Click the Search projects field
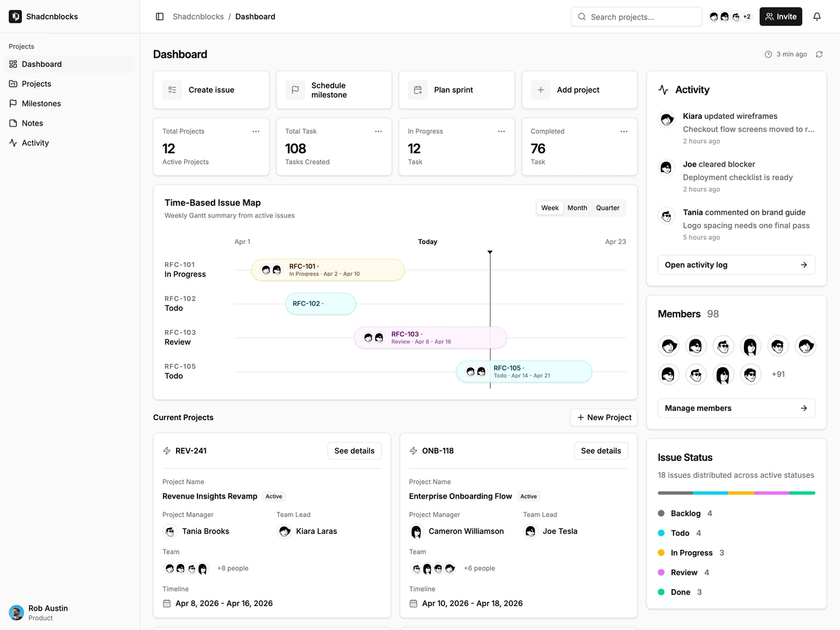Viewport: 840px width, 630px height. point(636,17)
